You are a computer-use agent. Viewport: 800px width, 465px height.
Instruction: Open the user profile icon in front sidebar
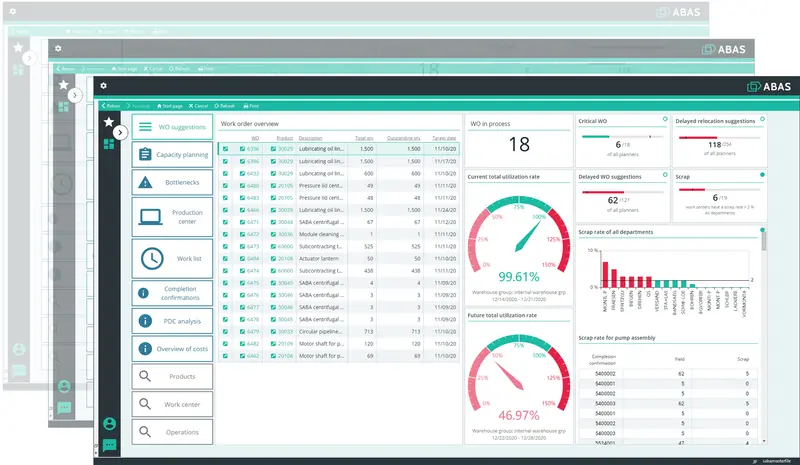[109, 423]
